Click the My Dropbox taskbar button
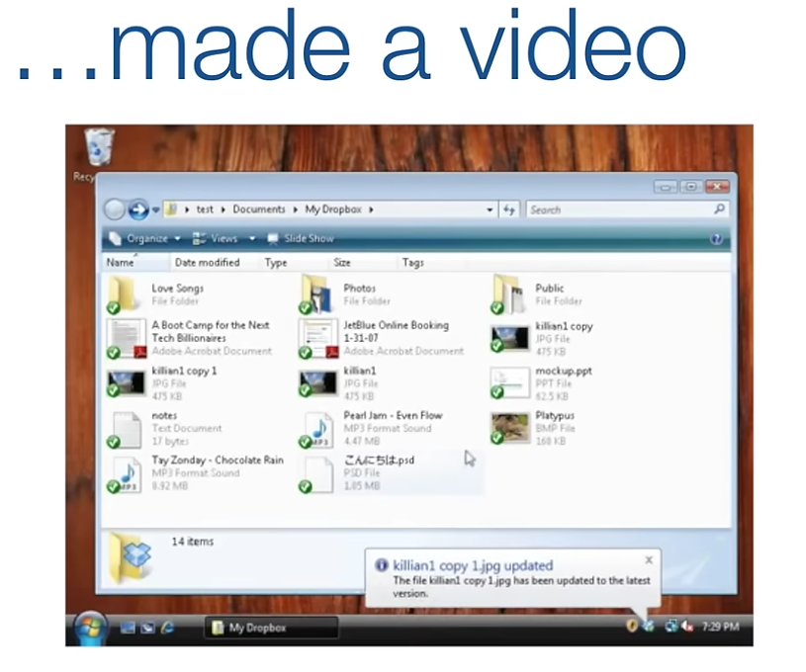Image resolution: width=806 pixels, height=672 pixels. tap(271, 628)
